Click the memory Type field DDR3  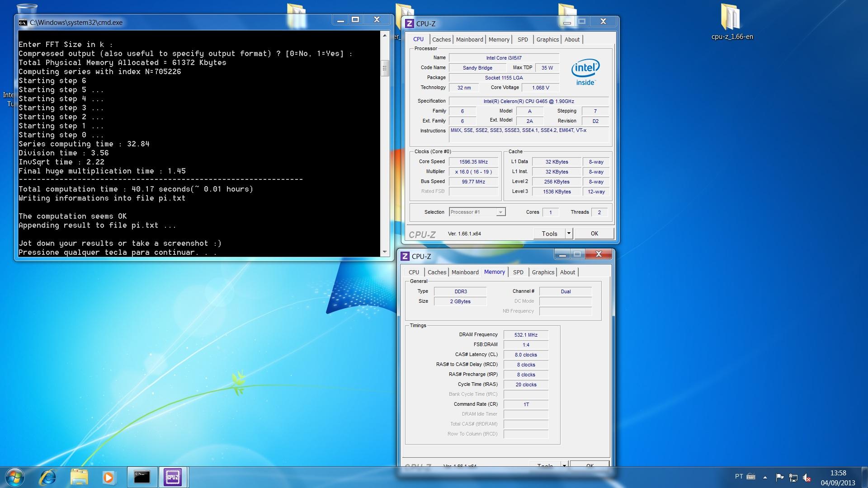tap(460, 291)
